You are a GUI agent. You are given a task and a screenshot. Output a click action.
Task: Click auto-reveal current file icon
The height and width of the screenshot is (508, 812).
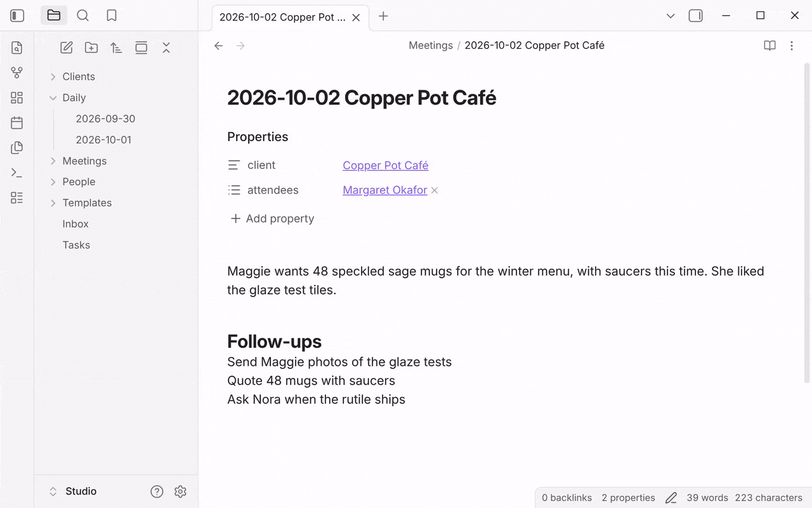pos(141,48)
